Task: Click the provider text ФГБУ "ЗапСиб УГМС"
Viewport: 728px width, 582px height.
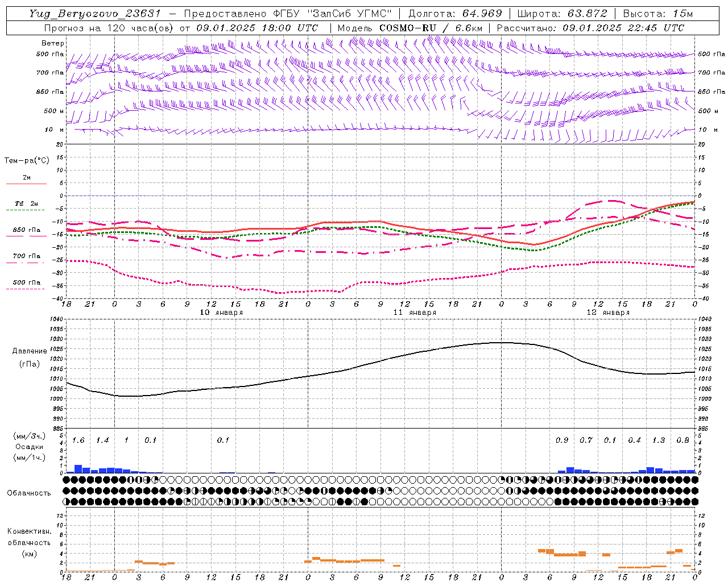Action: click(x=333, y=14)
